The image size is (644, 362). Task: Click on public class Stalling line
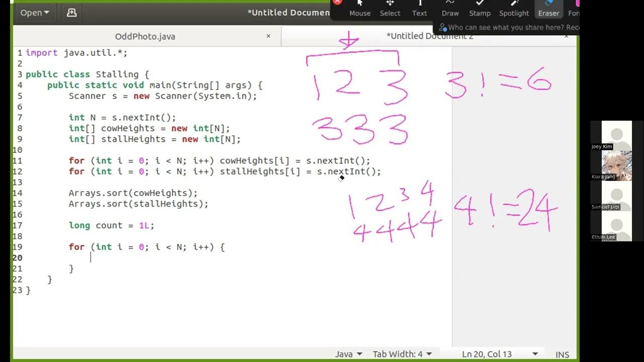pyautogui.click(x=88, y=74)
